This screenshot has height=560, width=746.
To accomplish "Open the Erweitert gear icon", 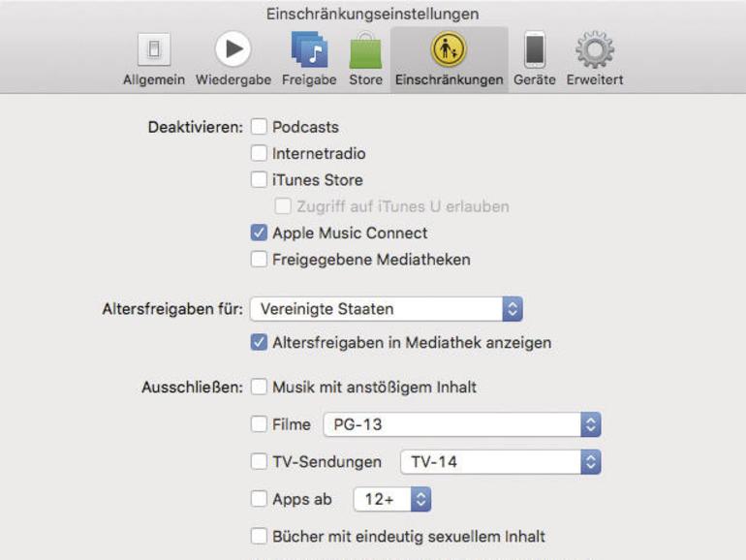I will coord(595,49).
